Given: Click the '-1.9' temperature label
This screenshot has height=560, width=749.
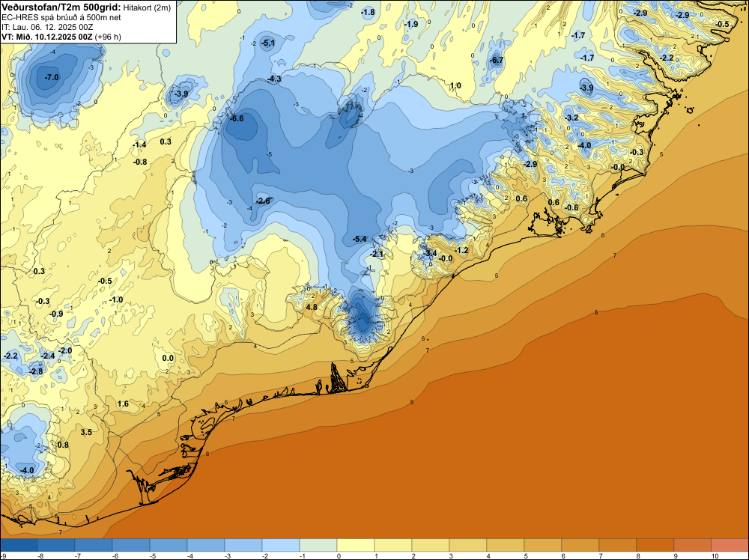Looking at the screenshot, I should [410, 24].
